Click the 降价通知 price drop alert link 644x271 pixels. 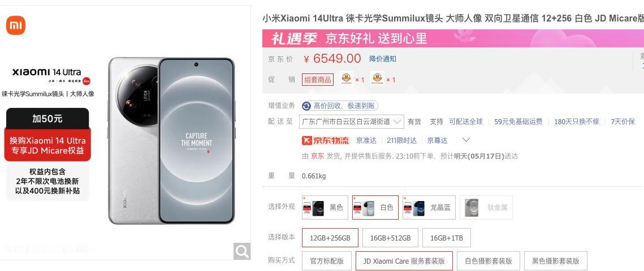[x=383, y=59]
